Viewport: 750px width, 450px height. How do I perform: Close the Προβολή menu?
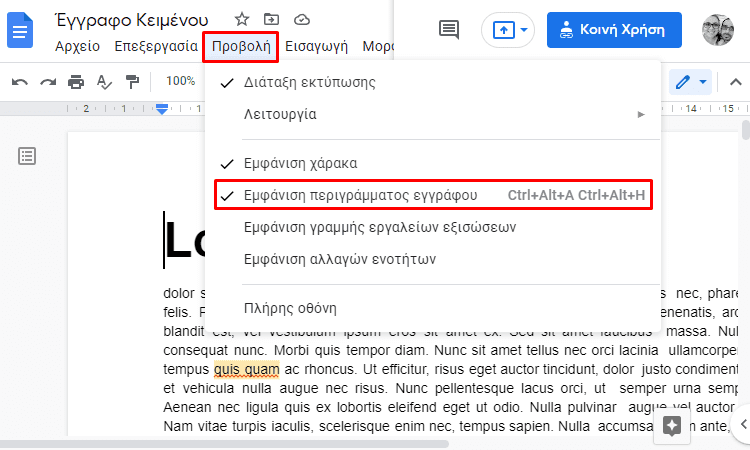(x=241, y=46)
